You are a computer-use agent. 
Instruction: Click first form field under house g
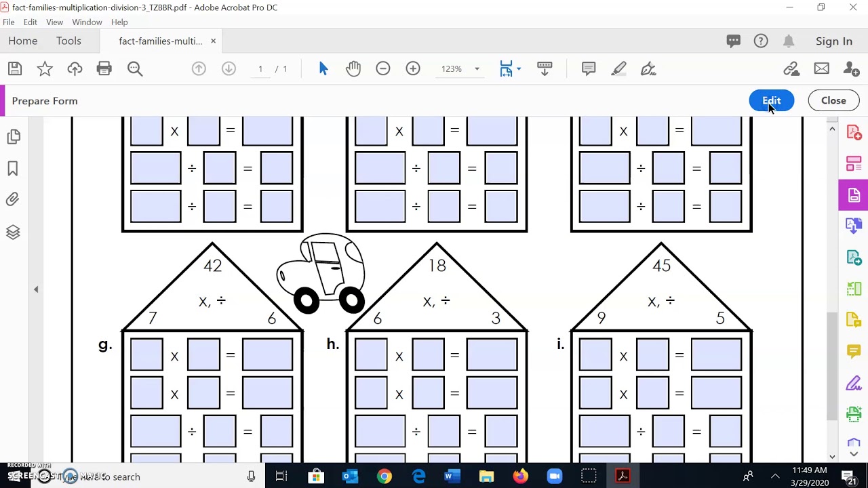146,355
